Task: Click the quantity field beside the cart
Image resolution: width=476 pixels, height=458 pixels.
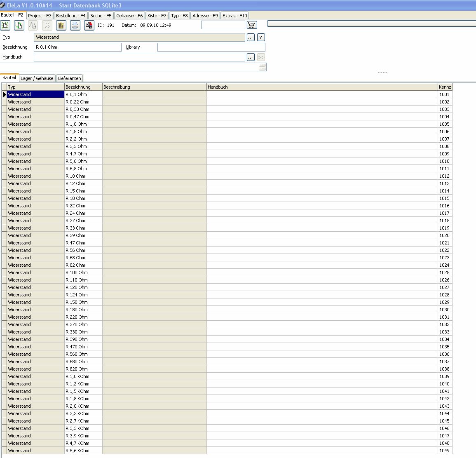Action: 223,25
